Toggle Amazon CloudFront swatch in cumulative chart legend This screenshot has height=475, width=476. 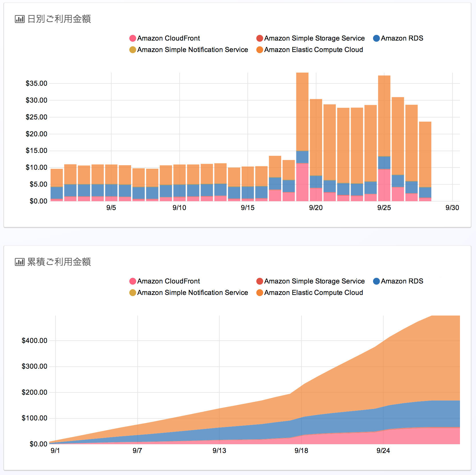coord(133,281)
